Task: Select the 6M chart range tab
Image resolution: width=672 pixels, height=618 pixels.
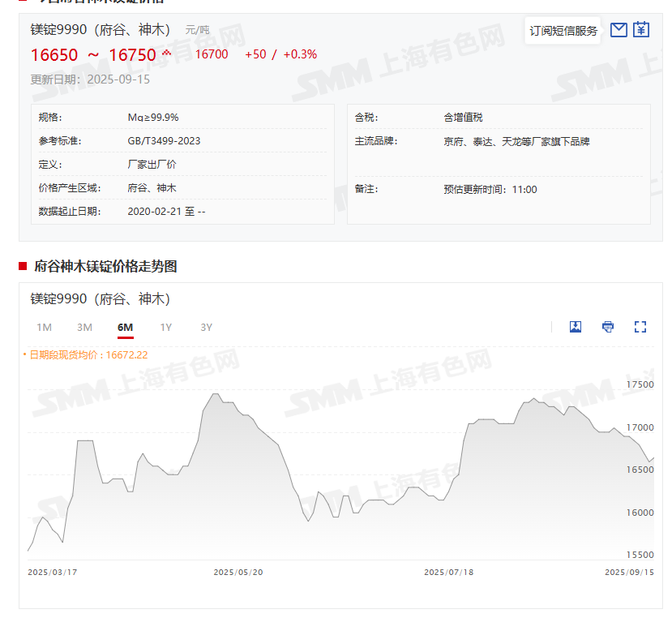Action: click(x=125, y=328)
